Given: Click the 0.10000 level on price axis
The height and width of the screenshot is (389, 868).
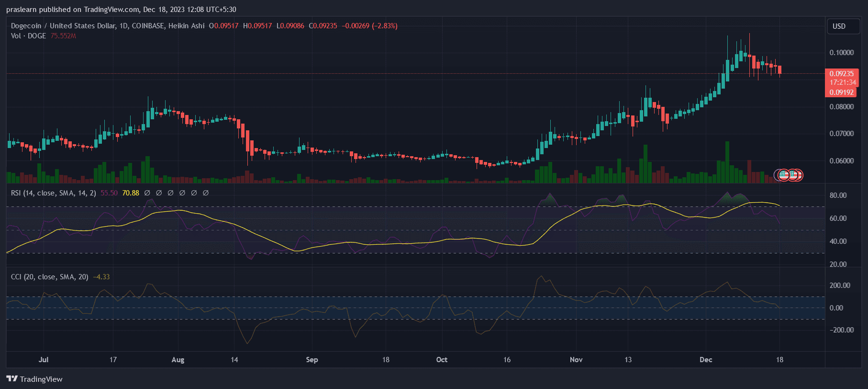Looking at the screenshot, I should (841, 53).
